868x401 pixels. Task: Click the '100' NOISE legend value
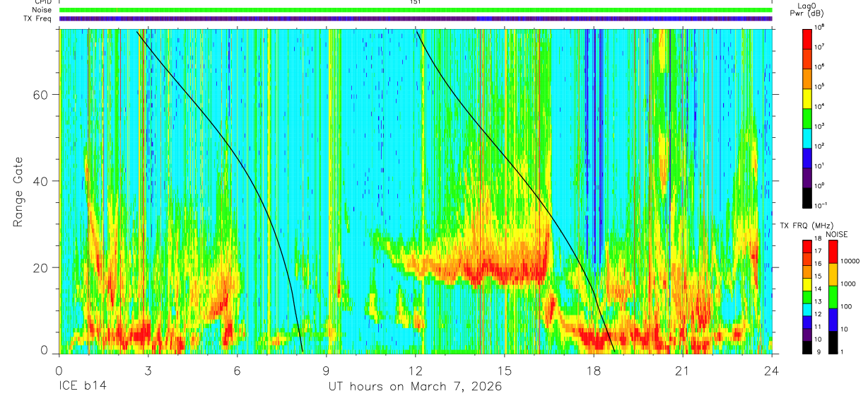pos(846,306)
